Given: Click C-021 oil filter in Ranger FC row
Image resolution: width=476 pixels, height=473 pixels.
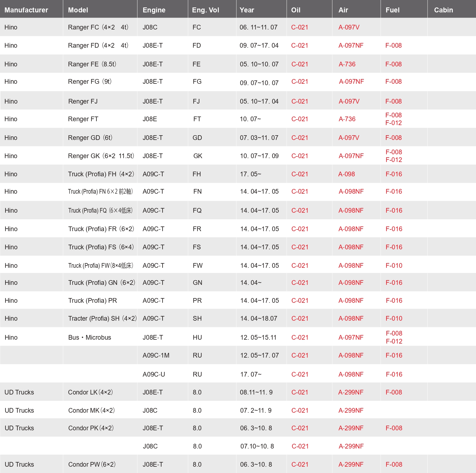Looking at the screenshot, I should point(299,27).
